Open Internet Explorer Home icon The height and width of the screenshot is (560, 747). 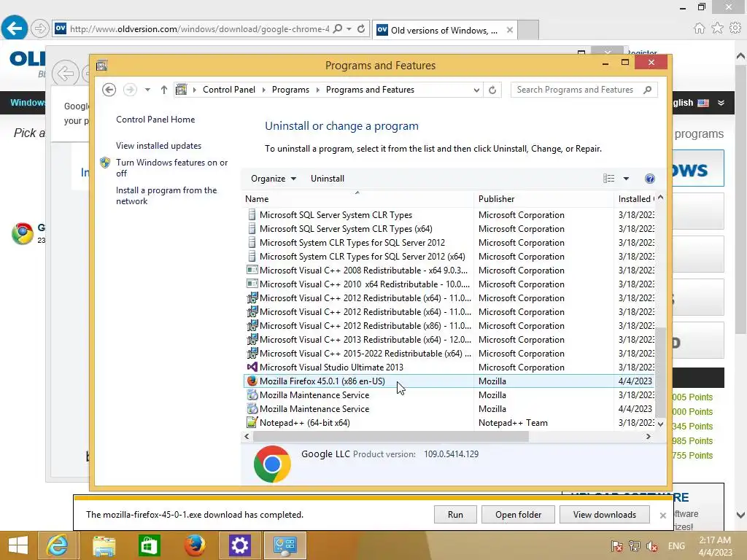tap(699, 28)
